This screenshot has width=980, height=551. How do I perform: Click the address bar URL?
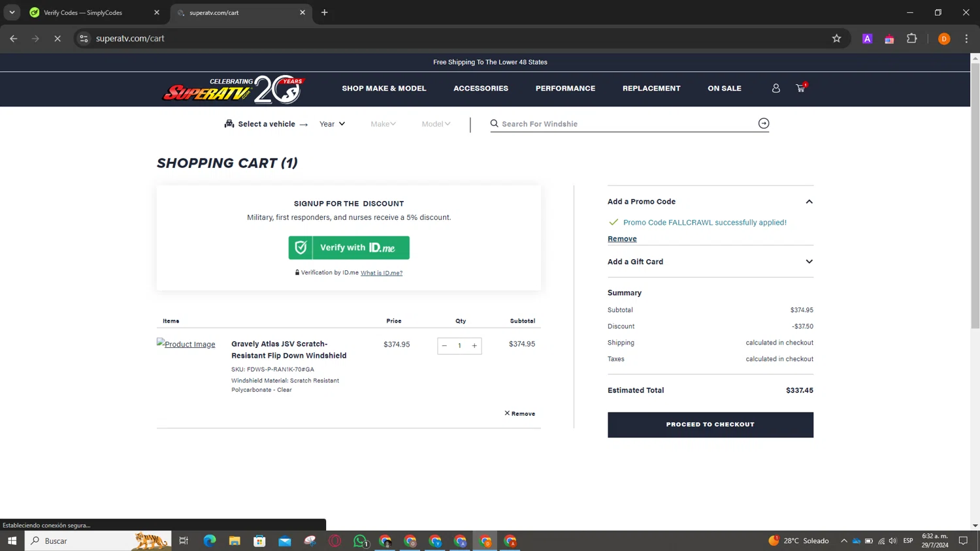pyautogui.click(x=130, y=39)
